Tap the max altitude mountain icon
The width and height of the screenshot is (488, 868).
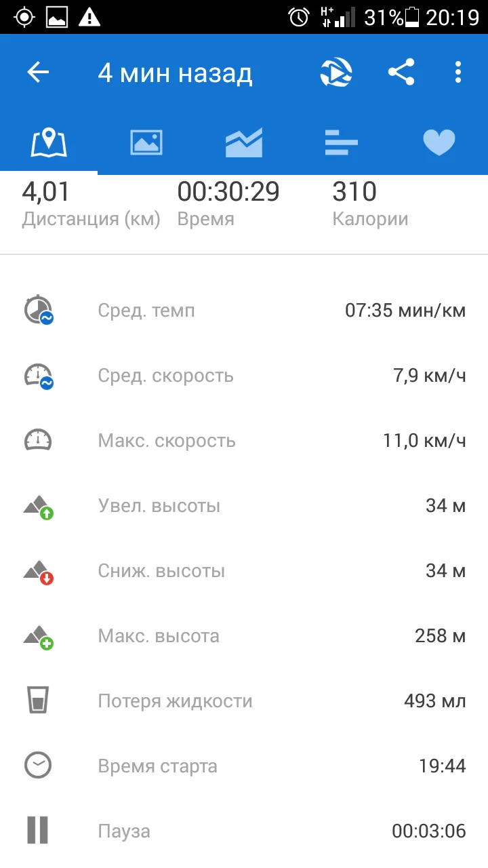coord(39,637)
